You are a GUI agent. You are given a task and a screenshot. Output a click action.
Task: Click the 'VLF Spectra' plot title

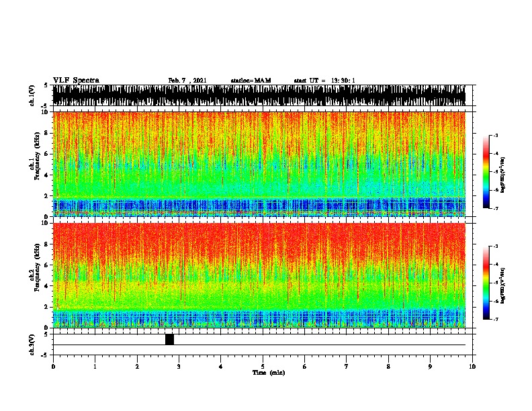coord(76,81)
